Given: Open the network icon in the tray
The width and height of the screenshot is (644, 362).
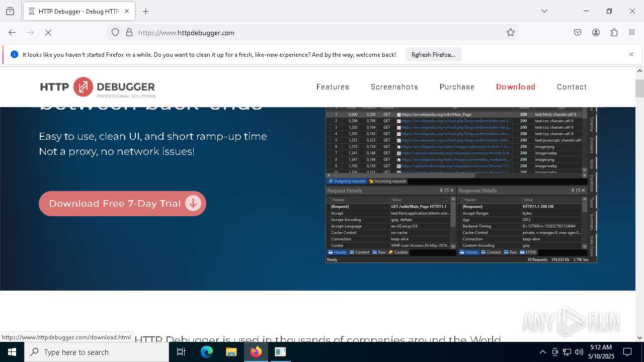Looking at the screenshot, I should pyautogui.click(x=567, y=352).
